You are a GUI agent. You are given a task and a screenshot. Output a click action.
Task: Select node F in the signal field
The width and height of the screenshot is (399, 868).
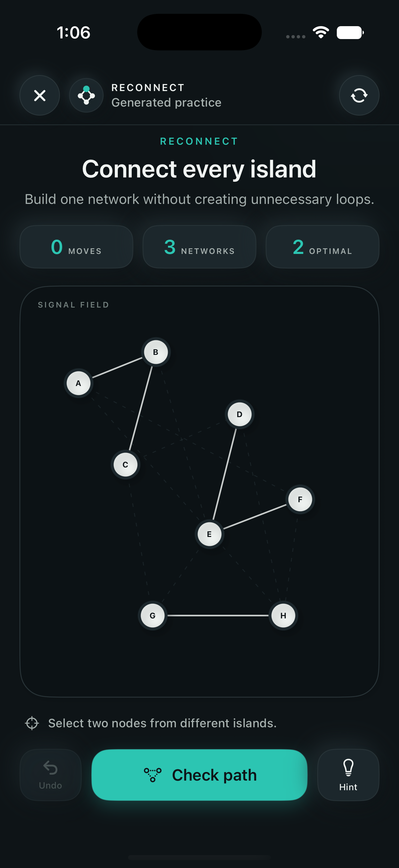click(x=300, y=499)
